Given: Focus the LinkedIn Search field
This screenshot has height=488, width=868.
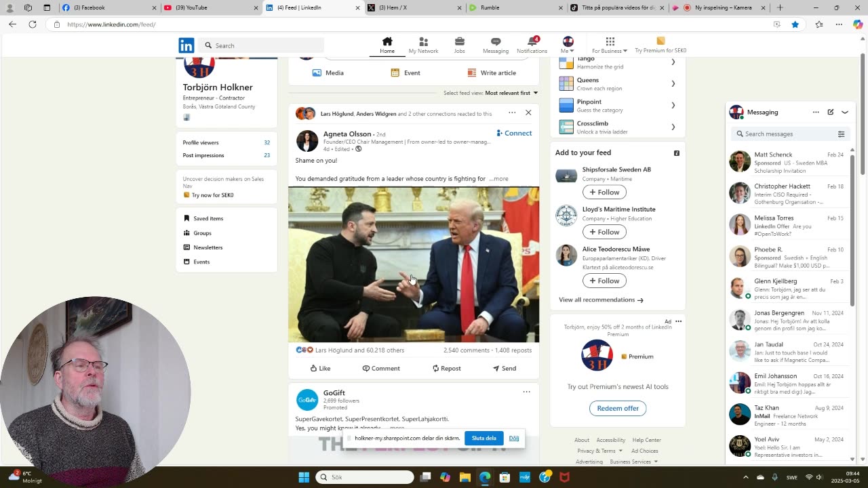Looking at the screenshot, I should pyautogui.click(x=262, y=45).
